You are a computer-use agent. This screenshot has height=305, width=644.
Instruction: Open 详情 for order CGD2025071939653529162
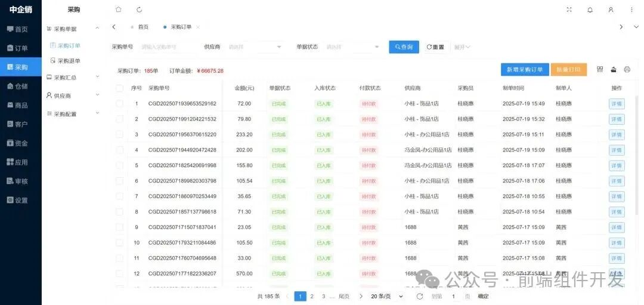(x=617, y=104)
